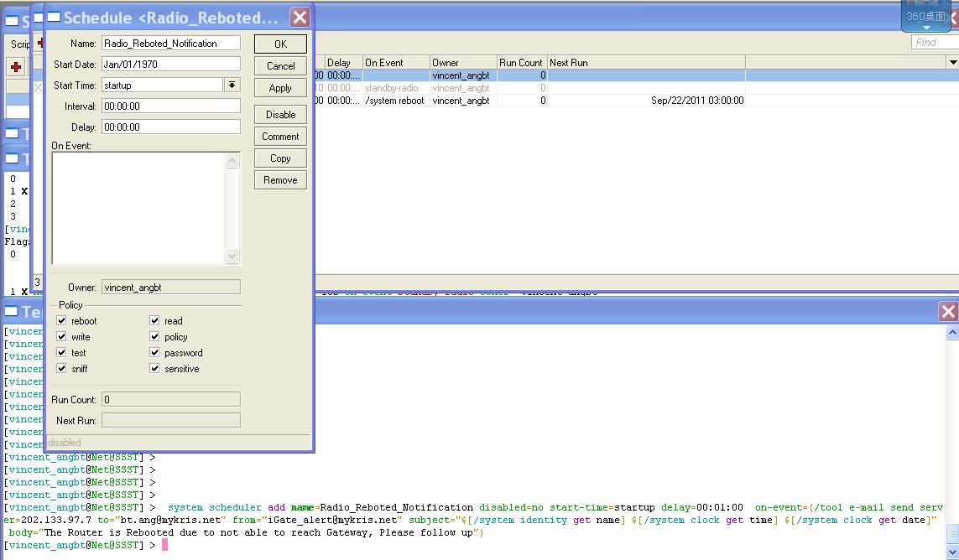This screenshot has width=959, height=560.
Task: Click inside the On Event text area
Action: (138, 208)
